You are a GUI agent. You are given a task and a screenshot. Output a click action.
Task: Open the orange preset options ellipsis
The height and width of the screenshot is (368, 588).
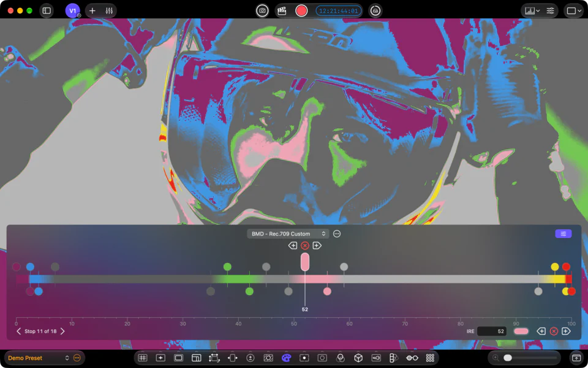pos(77,358)
